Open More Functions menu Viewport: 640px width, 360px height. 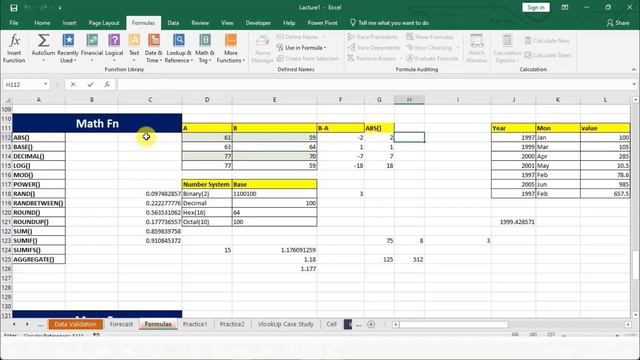(x=231, y=48)
